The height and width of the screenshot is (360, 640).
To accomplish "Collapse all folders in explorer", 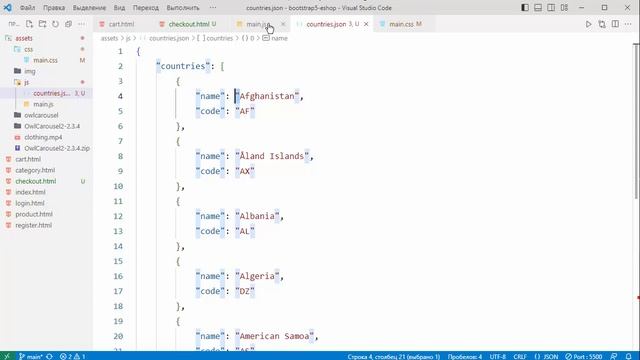I will point(69,24).
